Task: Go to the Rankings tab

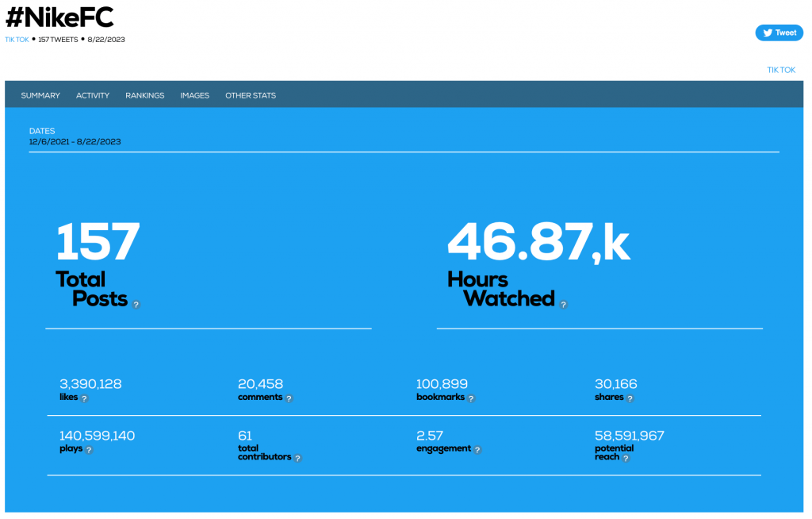Action: (x=145, y=95)
